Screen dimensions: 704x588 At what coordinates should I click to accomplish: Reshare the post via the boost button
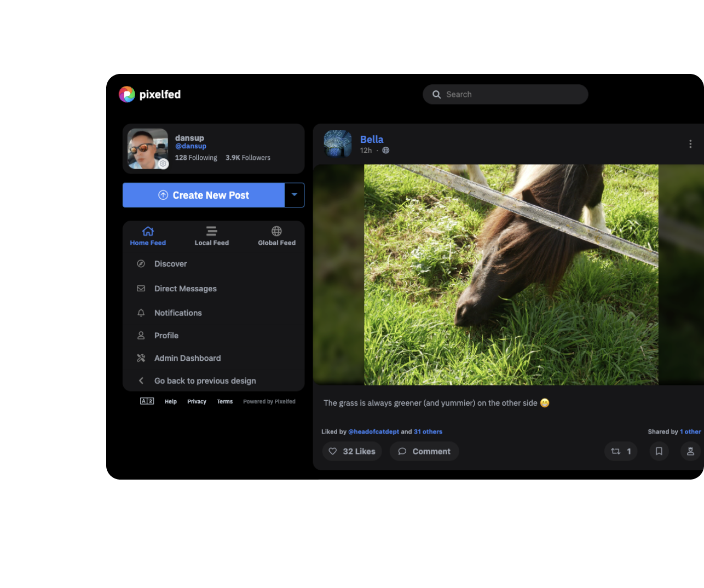(x=621, y=452)
